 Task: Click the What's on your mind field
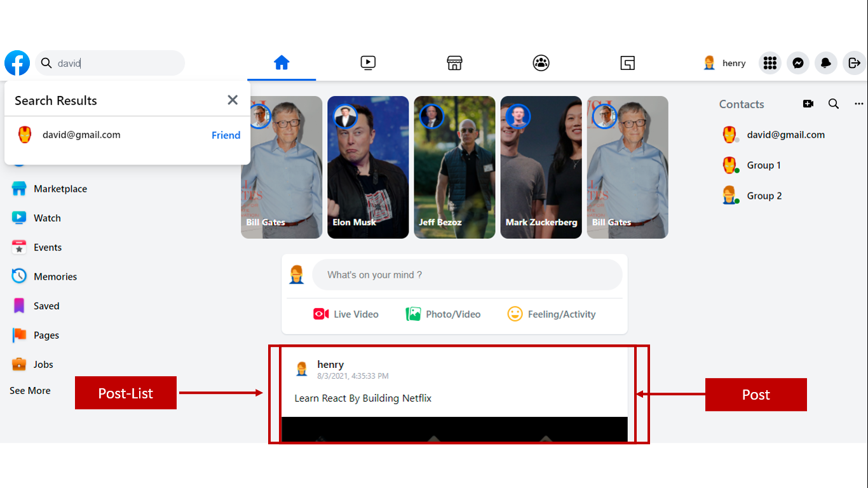pyautogui.click(x=467, y=275)
